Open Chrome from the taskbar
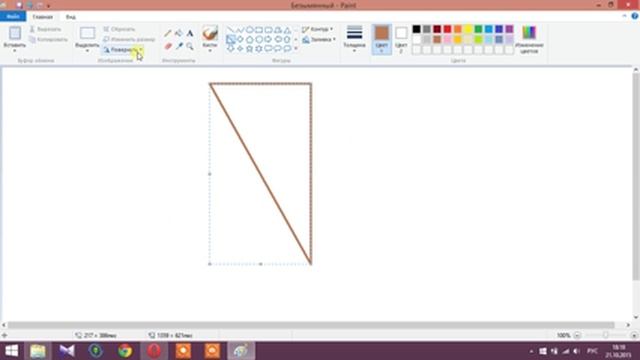This screenshot has height=360, width=640. tap(125, 351)
